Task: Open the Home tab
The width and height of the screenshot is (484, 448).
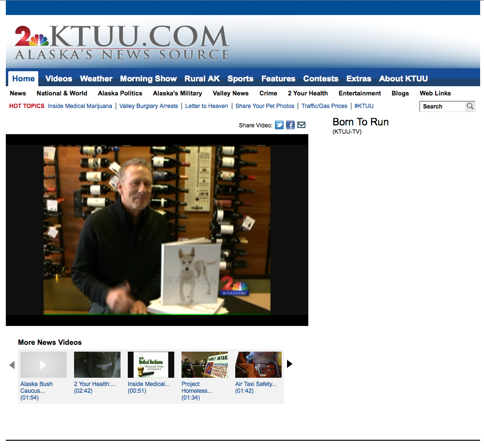Action: click(x=23, y=79)
